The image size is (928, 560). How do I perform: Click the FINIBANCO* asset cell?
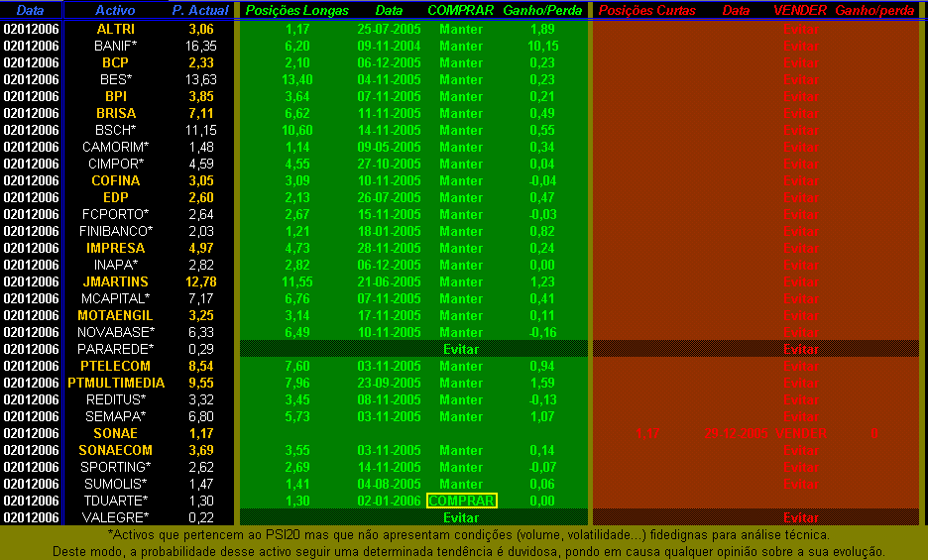pyautogui.click(x=115, y=232)
